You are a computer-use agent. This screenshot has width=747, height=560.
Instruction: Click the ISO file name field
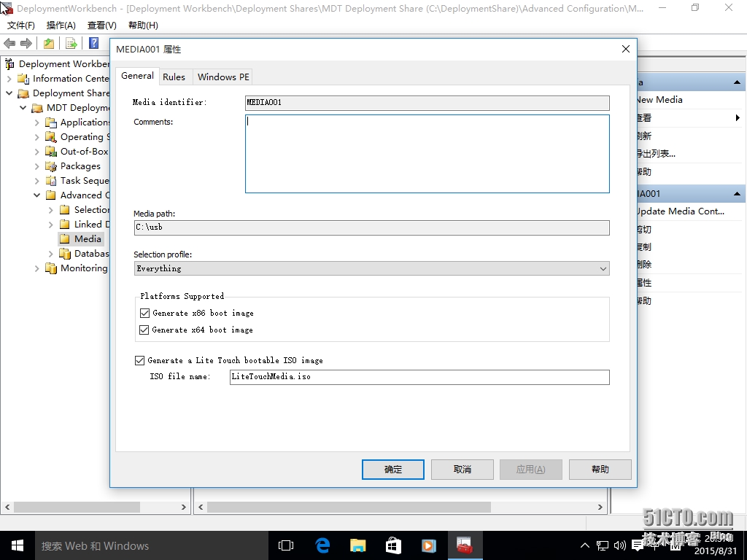coord(419,377)
